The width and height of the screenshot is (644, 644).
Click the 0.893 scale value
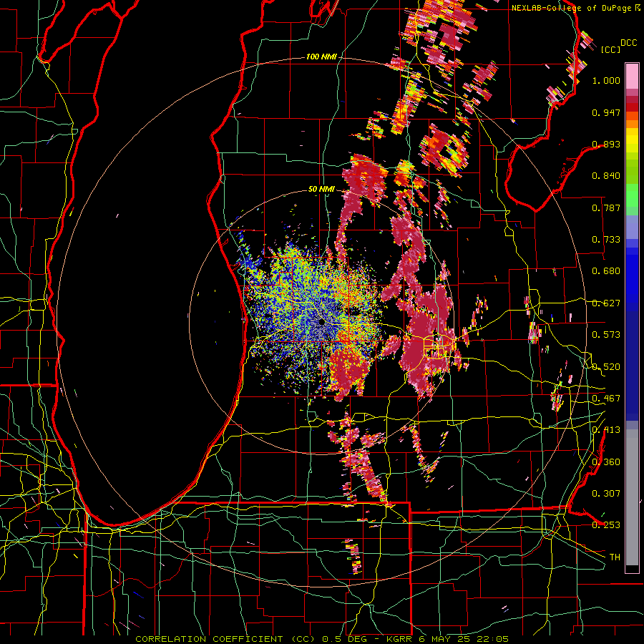606,144
